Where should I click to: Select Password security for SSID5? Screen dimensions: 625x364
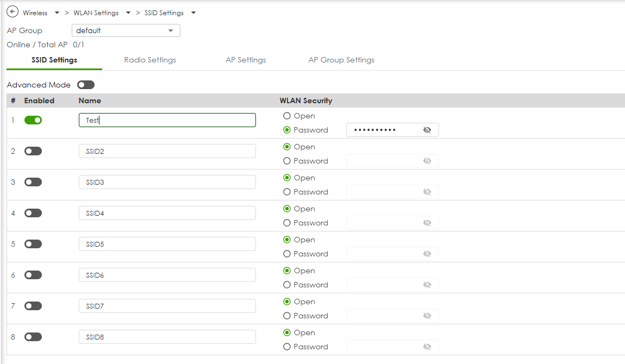[x=286, y=254]
